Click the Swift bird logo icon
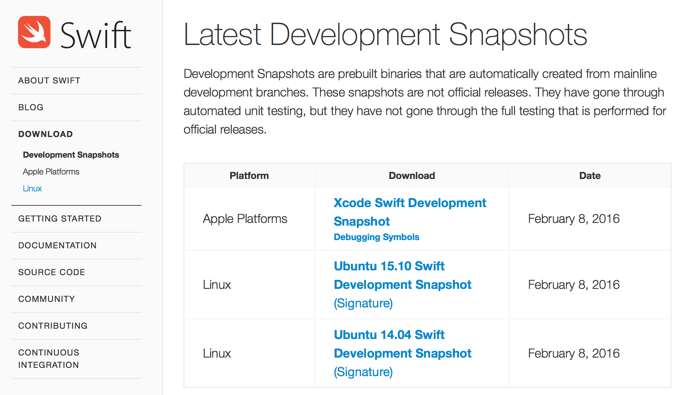 point(34,32)
